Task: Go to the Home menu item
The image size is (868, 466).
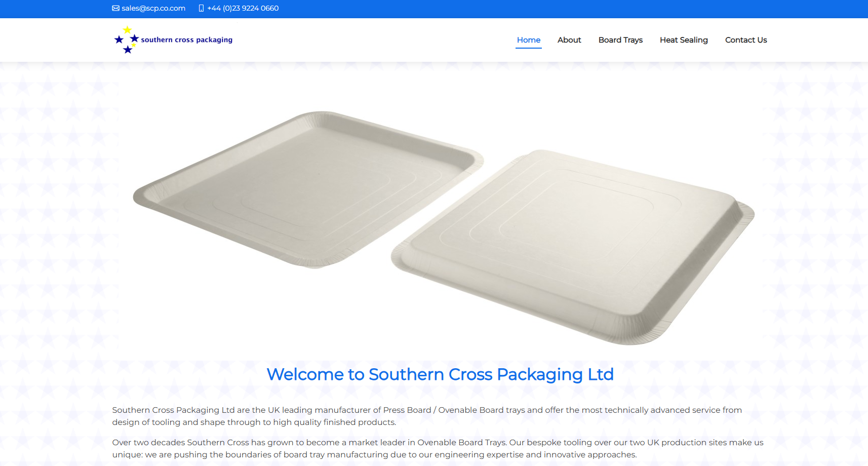Action: click(529, 40)
